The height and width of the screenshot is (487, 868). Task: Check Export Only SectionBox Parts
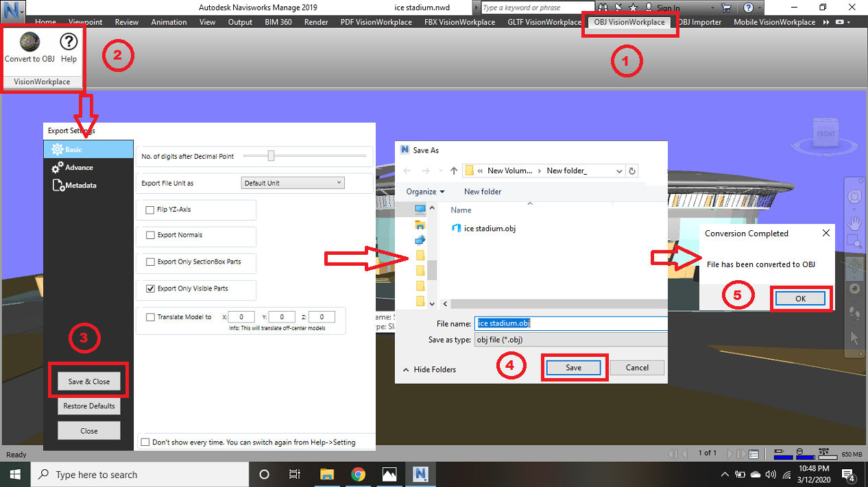(x=150, y=262)
